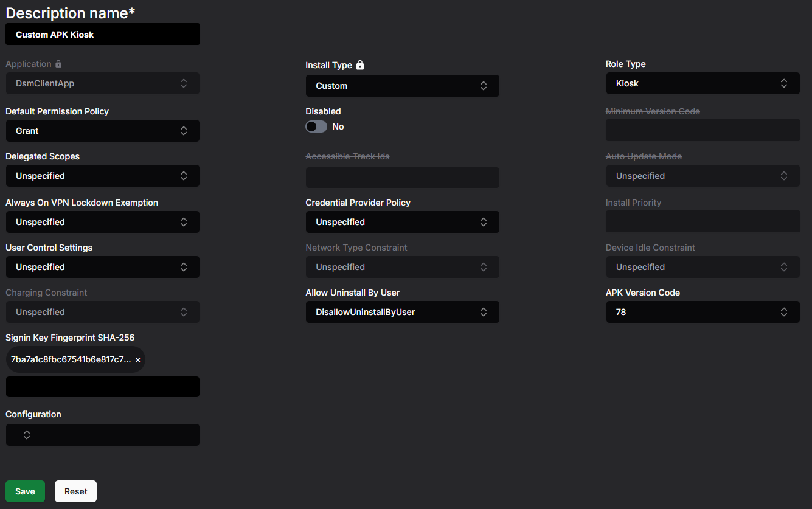Viewport: 812px width, 509px height.
Task: Open Always On VPN Lockdown Exemption dropdown
Action: coord(102,222)
